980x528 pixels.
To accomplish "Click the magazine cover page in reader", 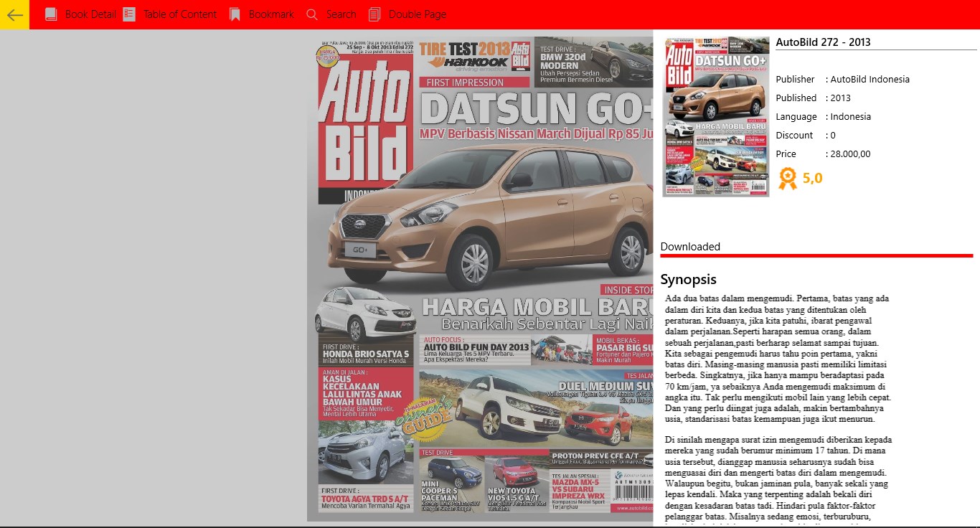I will click(x=480, y=279).
